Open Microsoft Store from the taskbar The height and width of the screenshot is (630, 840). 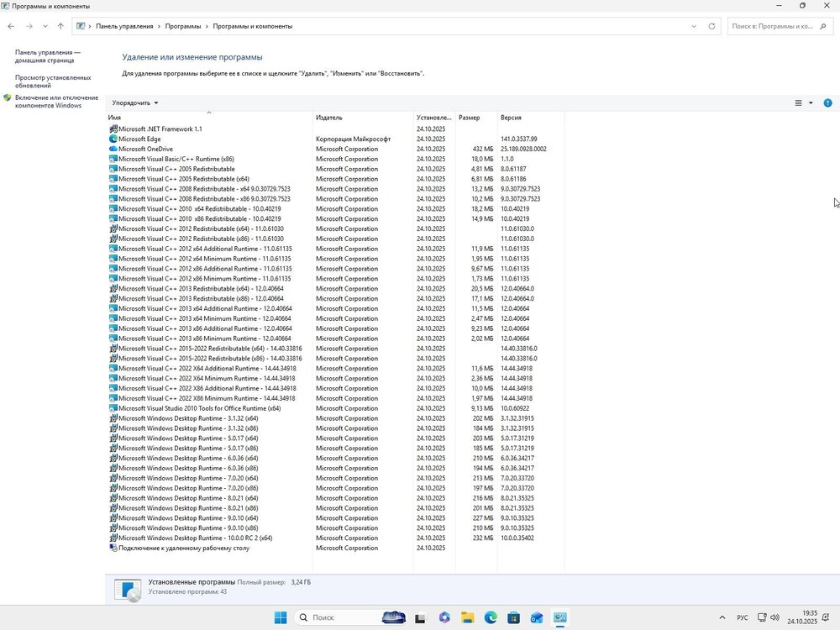(513, 618)
